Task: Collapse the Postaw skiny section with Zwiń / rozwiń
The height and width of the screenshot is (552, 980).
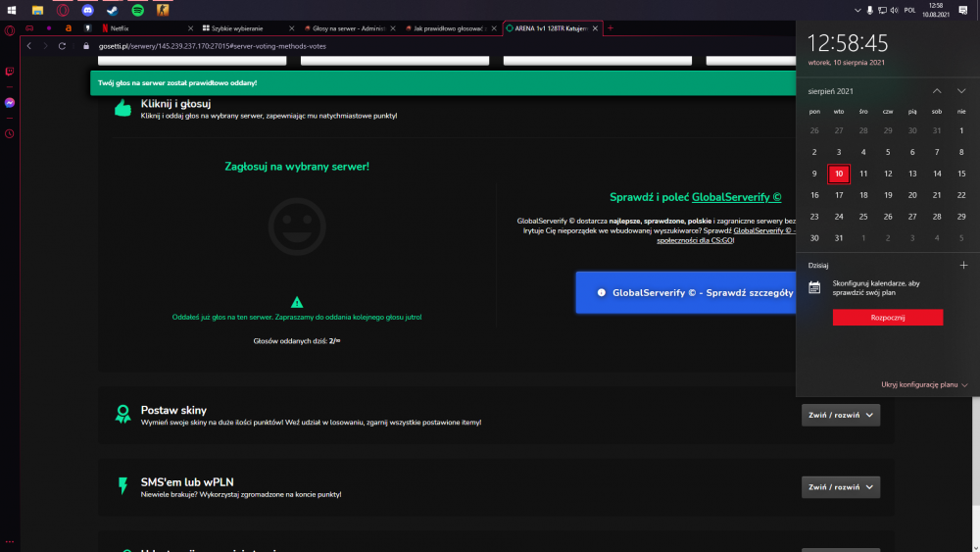Action: pyautogui.click(x=841, y=415)
